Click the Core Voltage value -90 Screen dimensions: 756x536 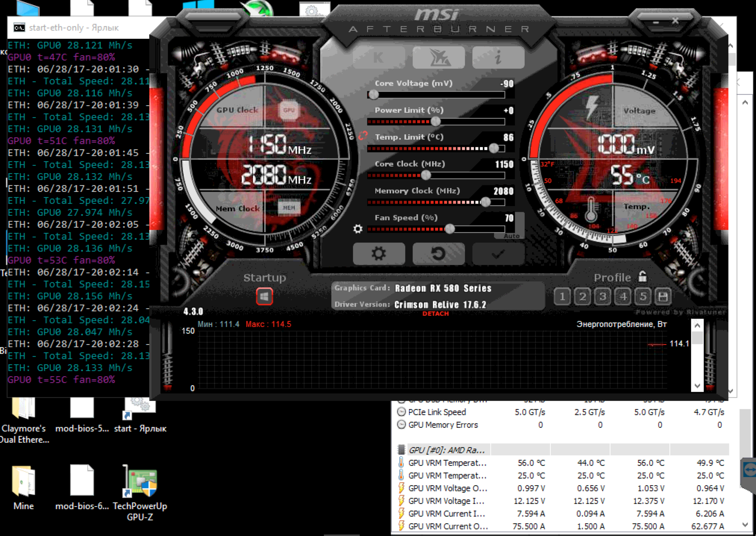pos(507,84)
